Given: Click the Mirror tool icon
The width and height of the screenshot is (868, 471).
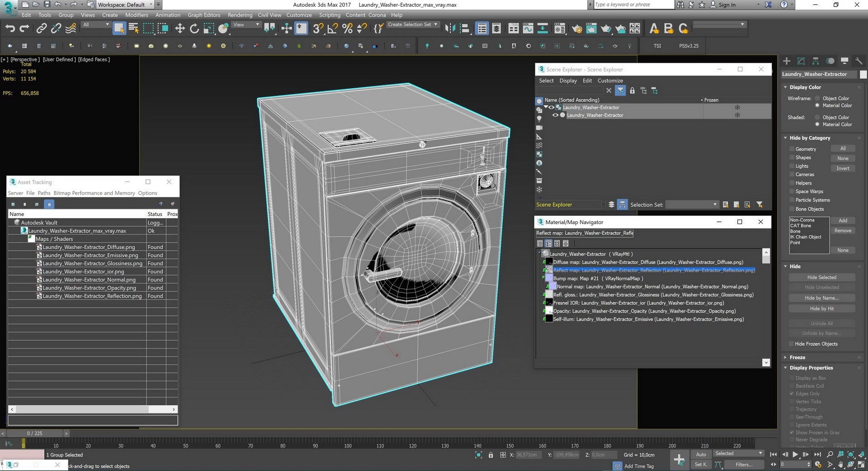Looking at the screenshot, I should click(450, 29).
